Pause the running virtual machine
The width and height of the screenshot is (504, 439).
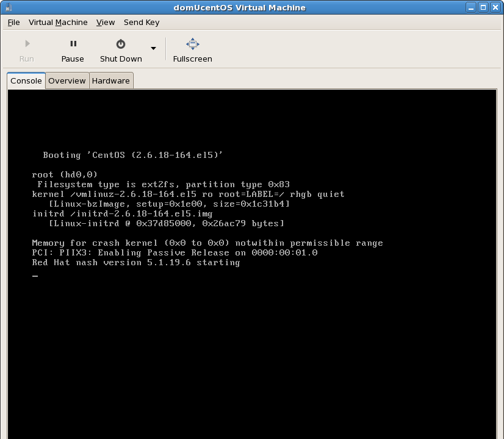73,50
